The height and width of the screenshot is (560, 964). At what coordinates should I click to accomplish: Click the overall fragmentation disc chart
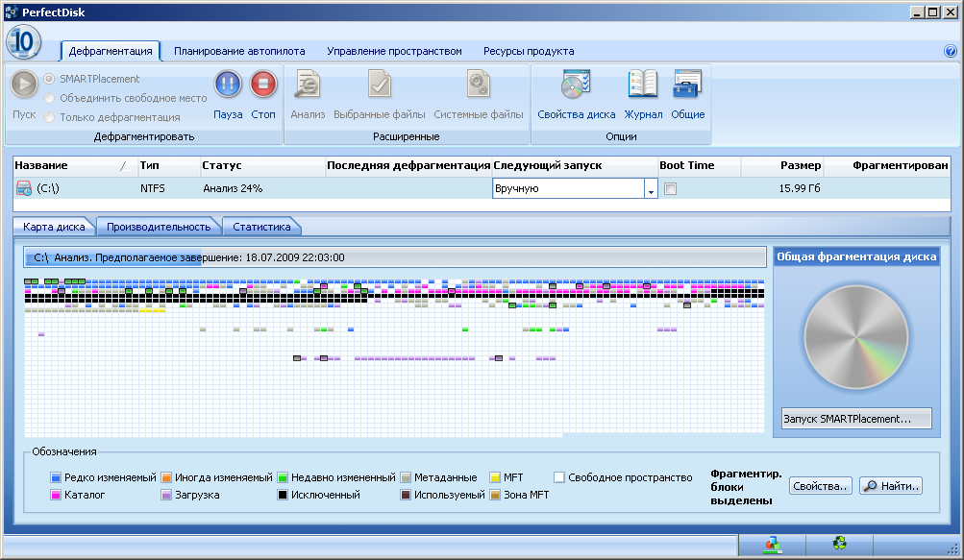[x=856, y=337]
